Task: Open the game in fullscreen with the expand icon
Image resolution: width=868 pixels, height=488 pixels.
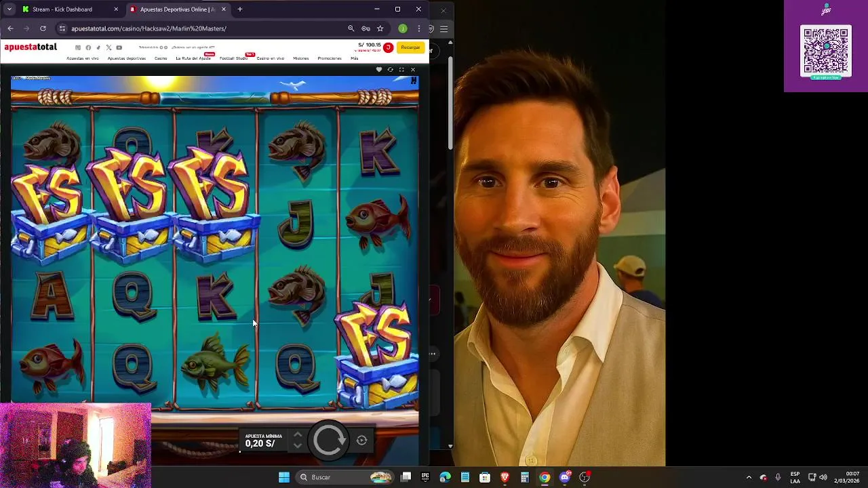Action: (401, 70)
